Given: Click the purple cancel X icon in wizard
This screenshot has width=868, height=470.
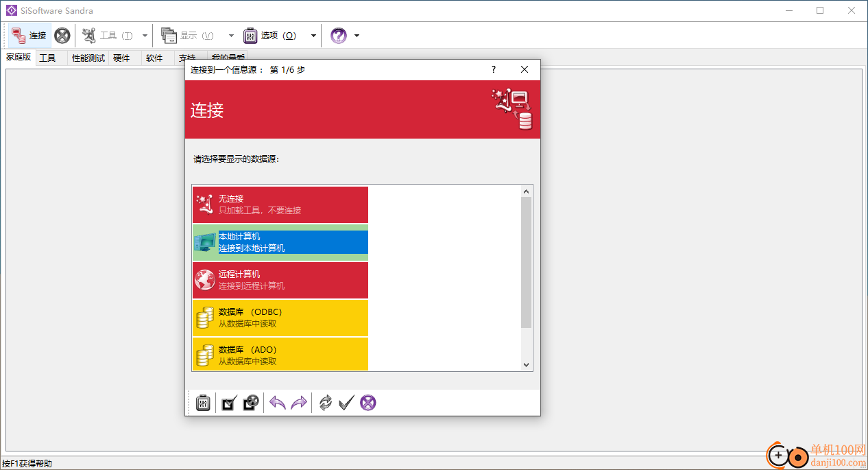Looking at the screenshot, I should coord(368,403).
